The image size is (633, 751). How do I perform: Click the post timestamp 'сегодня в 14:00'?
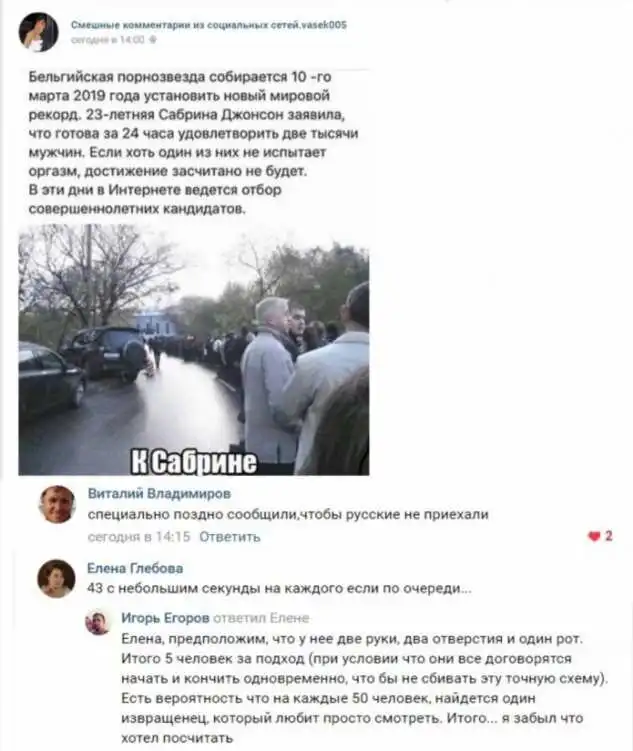pyautogui.click(x=107, y=40)
